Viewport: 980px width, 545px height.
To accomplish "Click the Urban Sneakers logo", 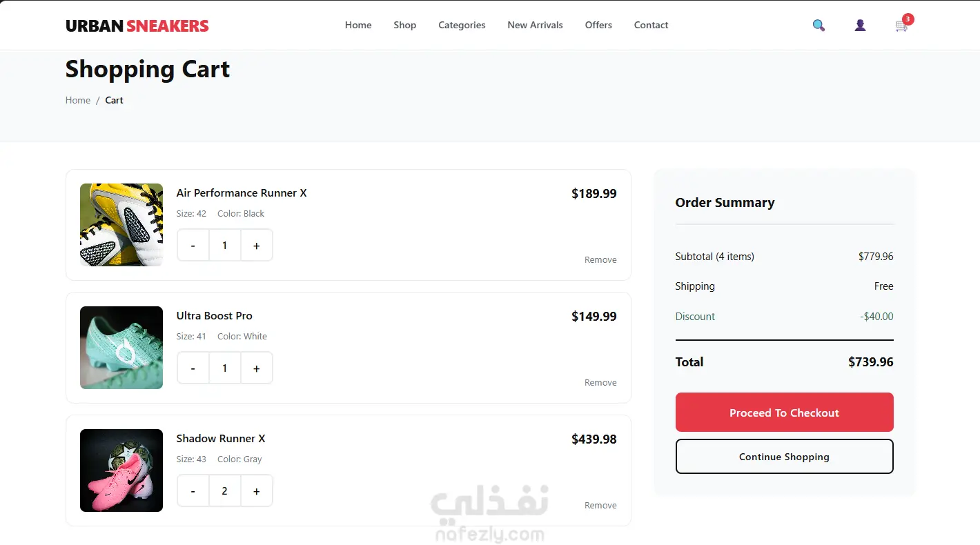I will point(137,26).
